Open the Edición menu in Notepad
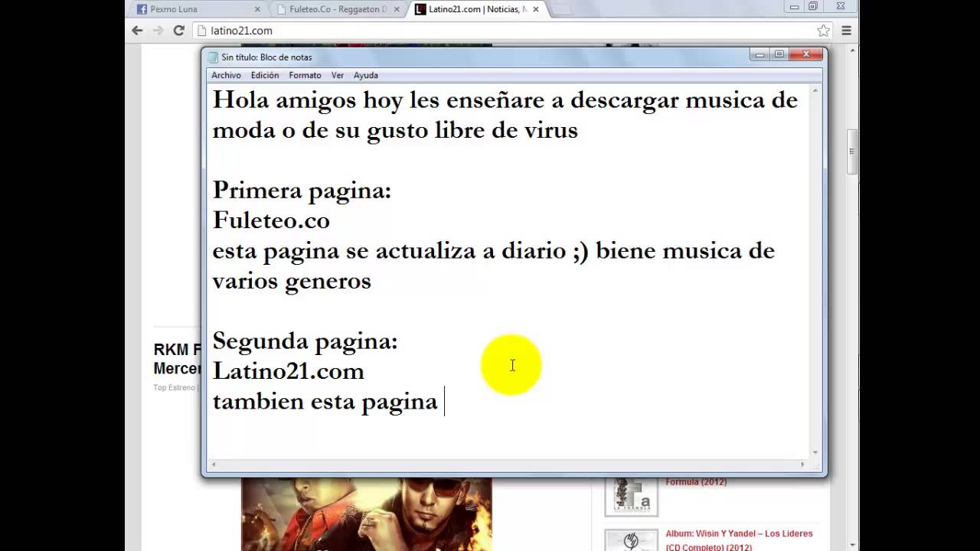This screenshot has width=980, height=551. (265, 75)
